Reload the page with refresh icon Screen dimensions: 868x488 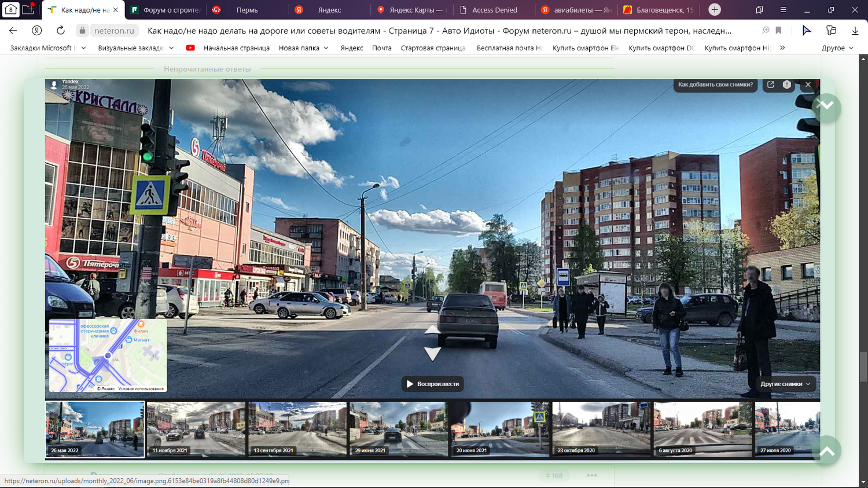tap(61, 31)
